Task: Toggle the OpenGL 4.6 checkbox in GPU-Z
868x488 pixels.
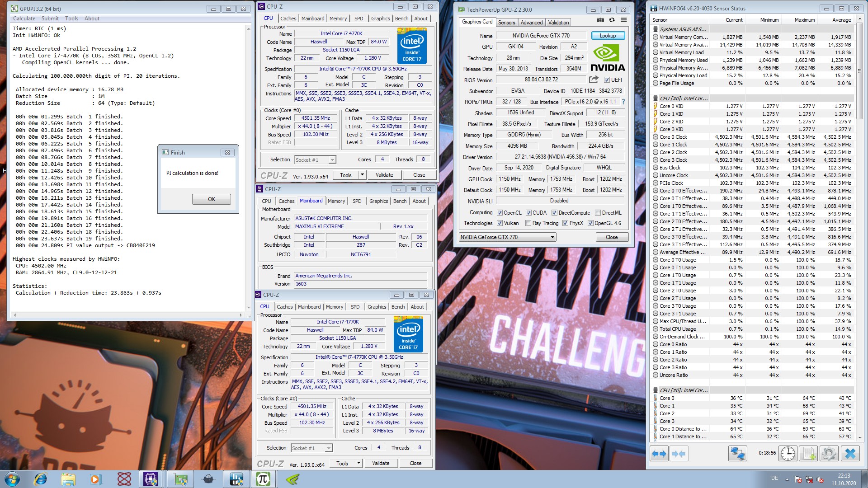Action: click(x=590, y=223)
